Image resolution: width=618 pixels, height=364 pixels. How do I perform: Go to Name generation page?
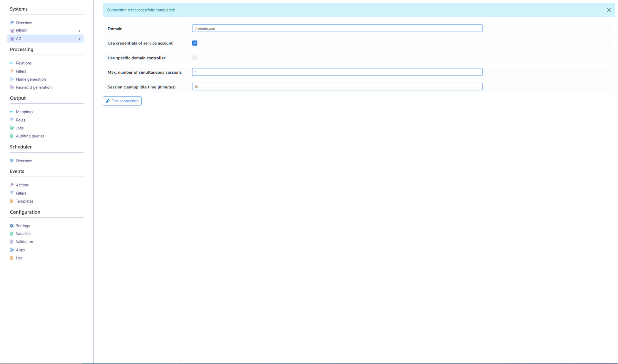point(31,79)
